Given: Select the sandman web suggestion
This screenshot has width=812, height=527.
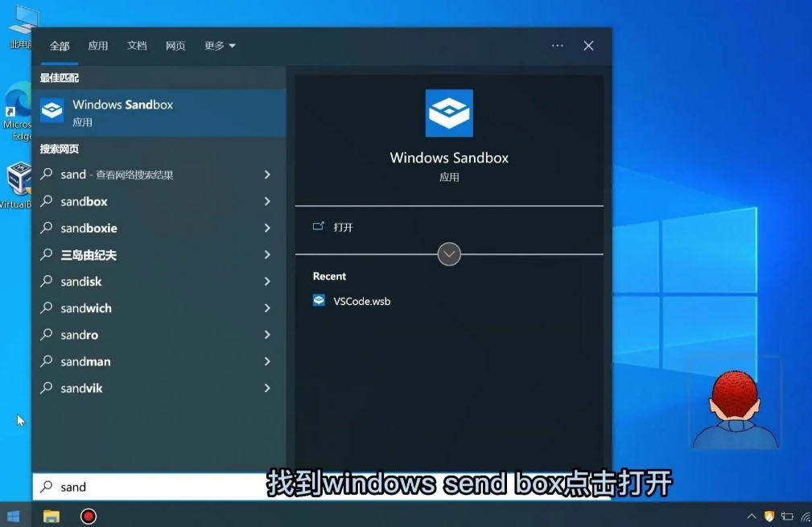Looking at the screenshot, I should click(159, 361).
